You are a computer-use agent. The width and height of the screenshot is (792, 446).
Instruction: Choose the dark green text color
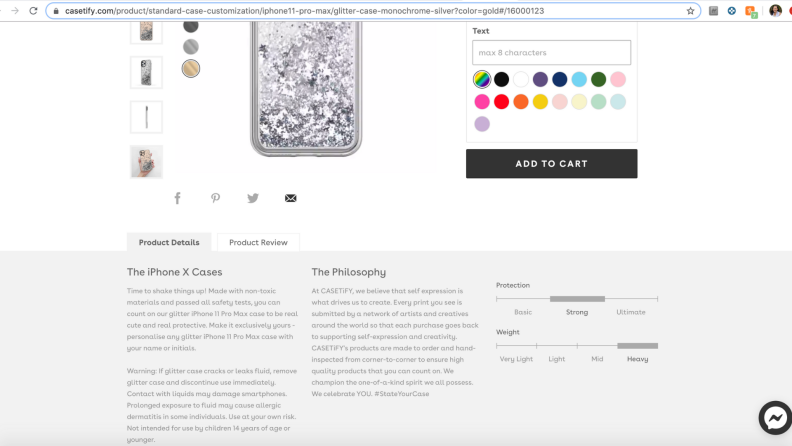pyautogui.click(x=599, y=79)
